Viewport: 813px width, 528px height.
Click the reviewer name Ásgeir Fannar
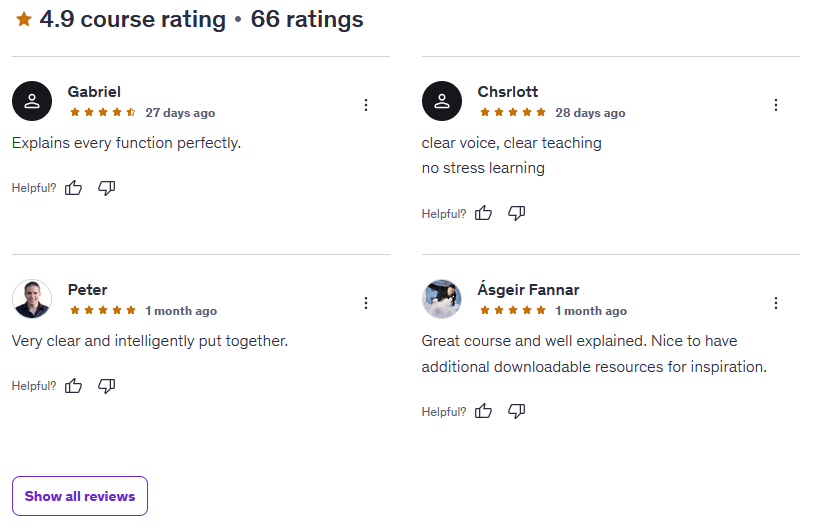pos(528,290)
